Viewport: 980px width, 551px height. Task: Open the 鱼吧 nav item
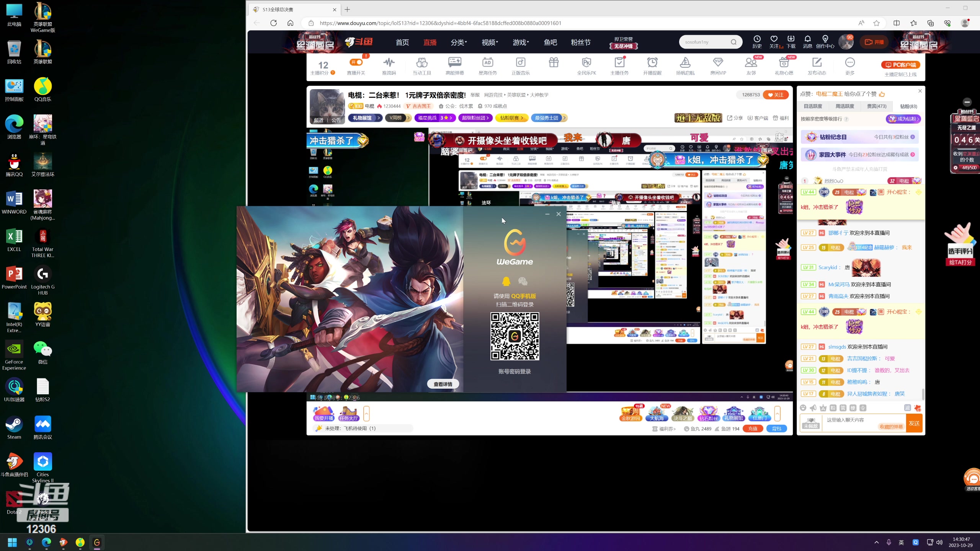click(550, 42)
